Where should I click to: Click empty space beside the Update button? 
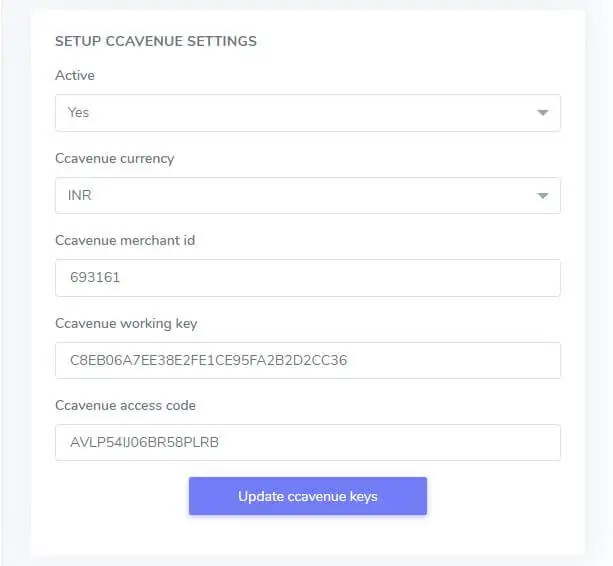[500, 496]
